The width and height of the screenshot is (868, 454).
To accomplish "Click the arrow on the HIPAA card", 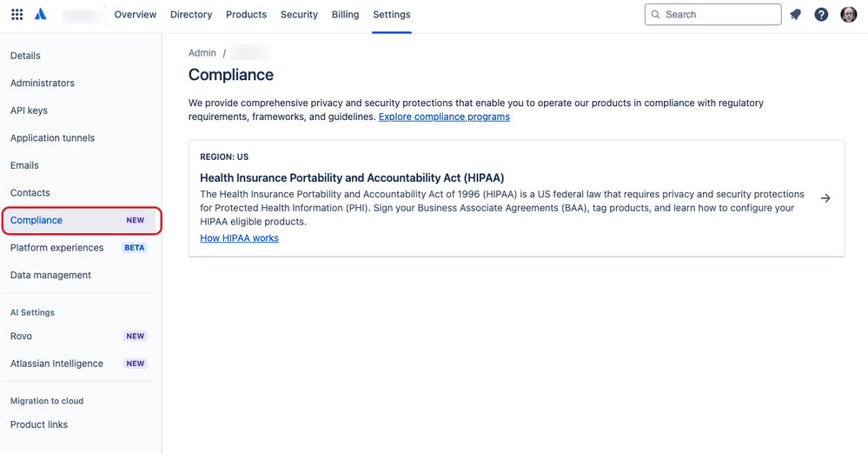I will coord(825,198).
